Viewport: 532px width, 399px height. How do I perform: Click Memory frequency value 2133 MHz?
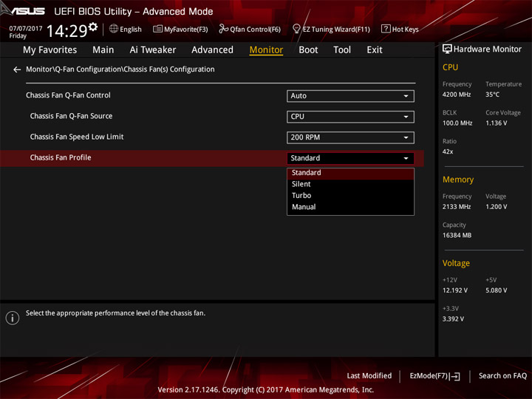click(x=457, y=207)
